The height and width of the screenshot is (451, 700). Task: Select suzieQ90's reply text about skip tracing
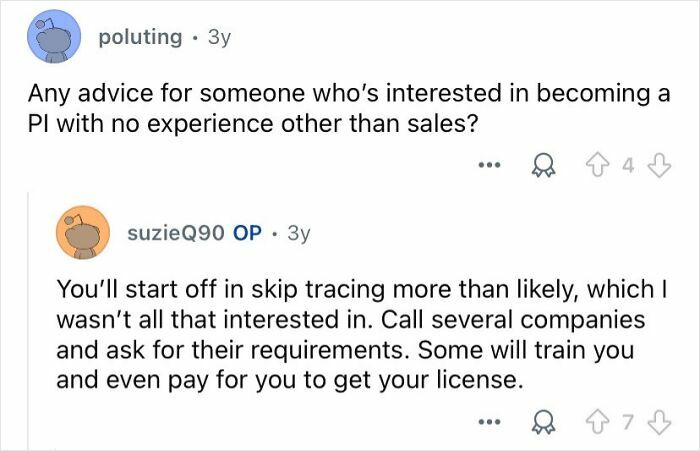pyautogui.click(x=362, y=334)
